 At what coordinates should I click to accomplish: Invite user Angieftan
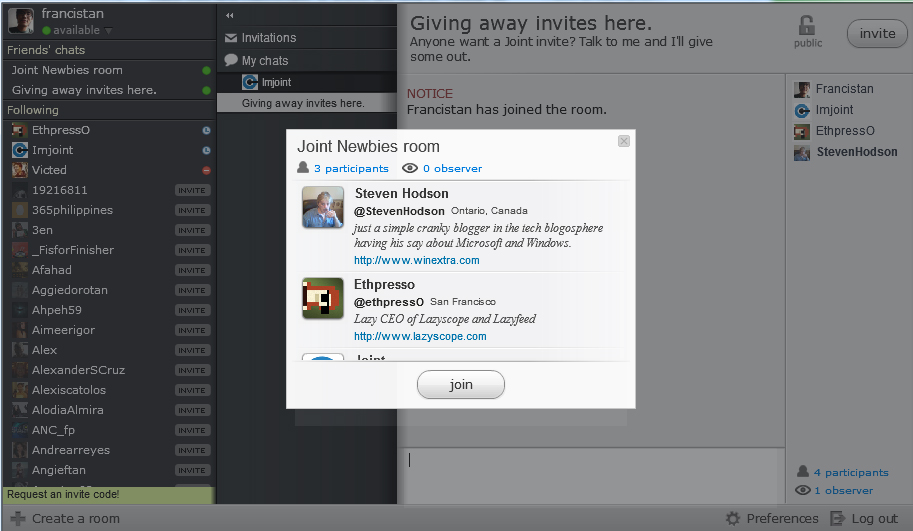pos(192,470)
